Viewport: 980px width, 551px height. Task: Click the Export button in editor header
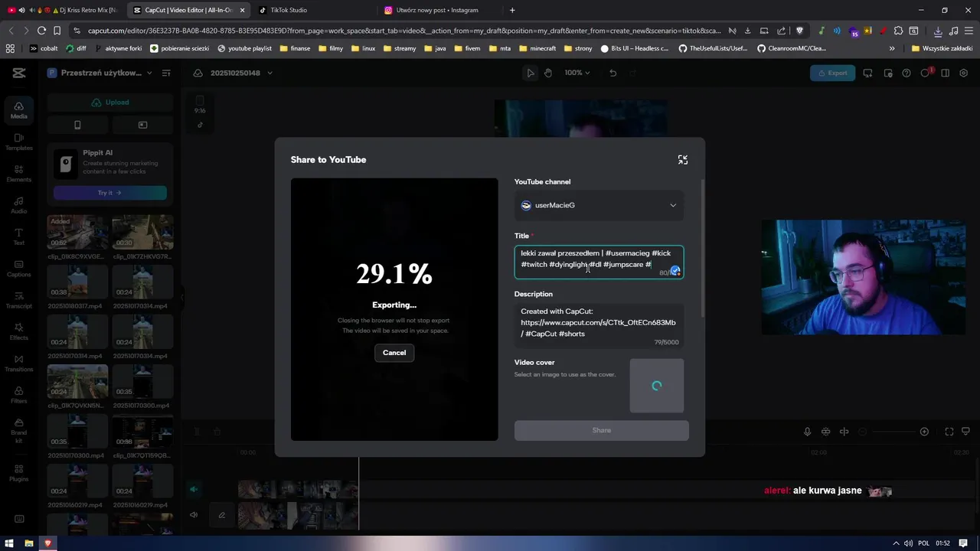tap(832, 73)
